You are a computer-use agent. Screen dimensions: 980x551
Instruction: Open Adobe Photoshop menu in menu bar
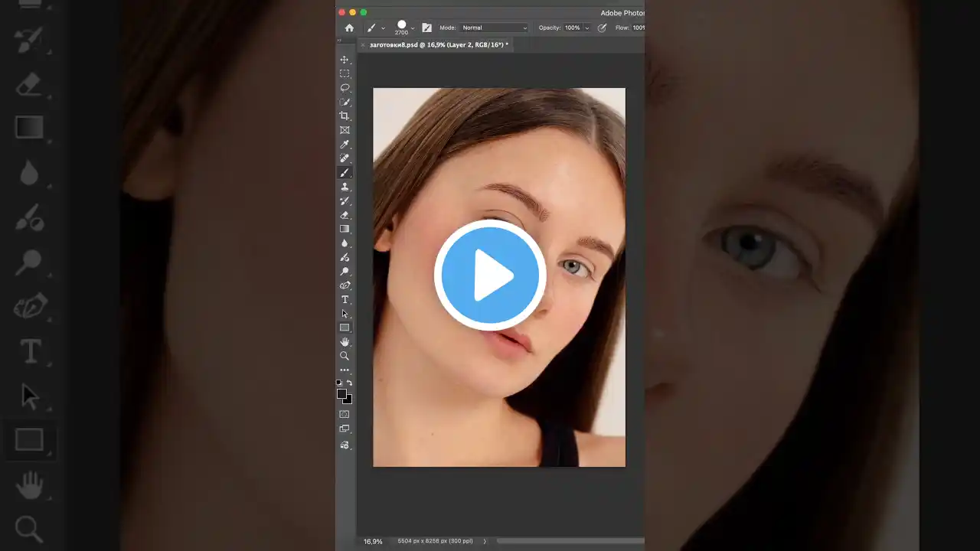coord(623,12)
